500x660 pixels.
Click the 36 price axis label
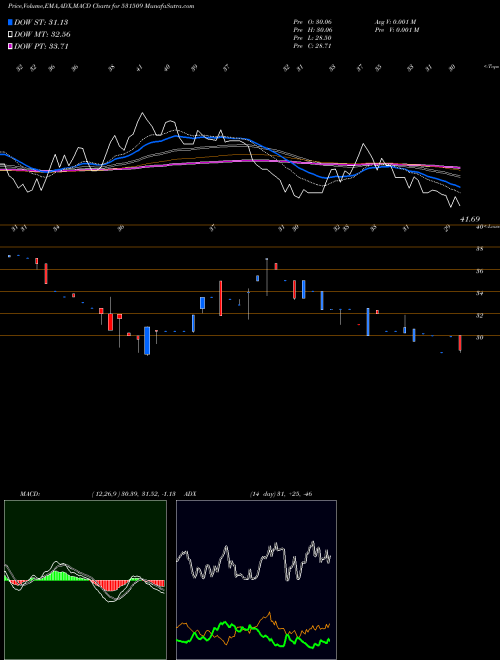479,271
